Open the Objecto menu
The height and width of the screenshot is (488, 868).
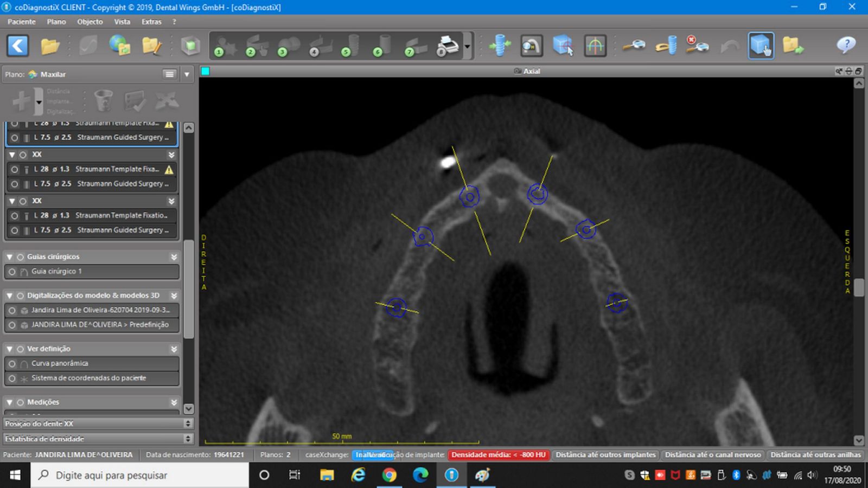(90, 22)
